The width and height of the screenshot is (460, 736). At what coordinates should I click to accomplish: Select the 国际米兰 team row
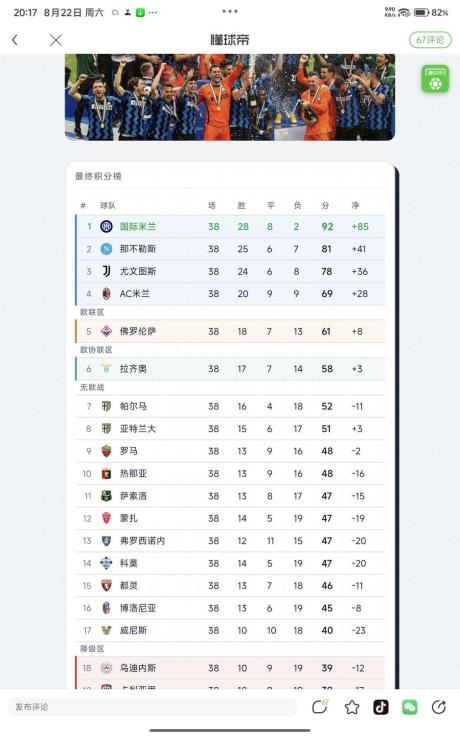coord(230,227)
